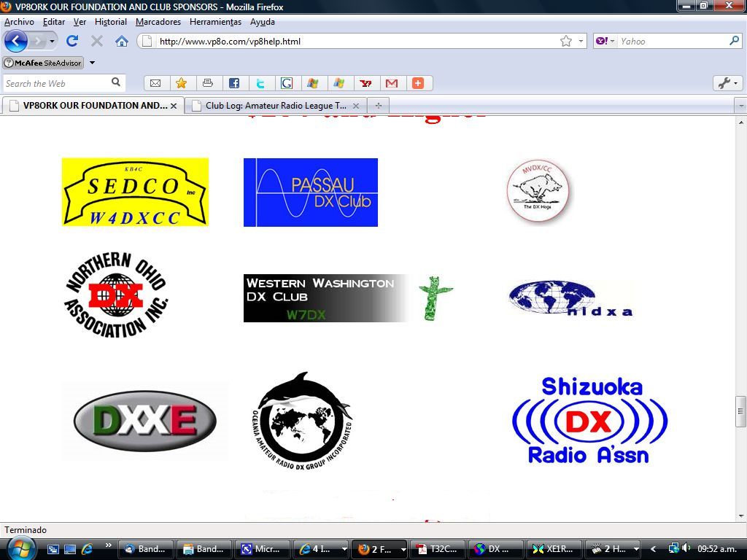
Task: Click the Shizuoka DX Radio A'ssn logo
Action: [589, 421]
